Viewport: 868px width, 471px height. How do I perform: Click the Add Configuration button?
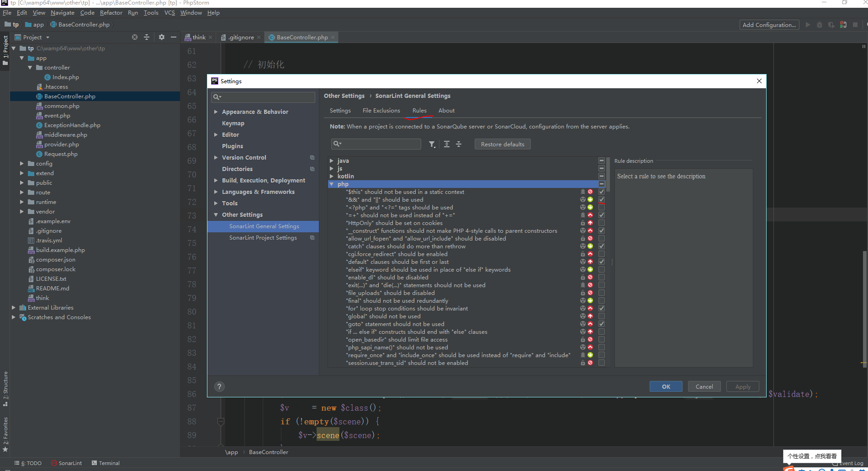(x=769, y=25)
